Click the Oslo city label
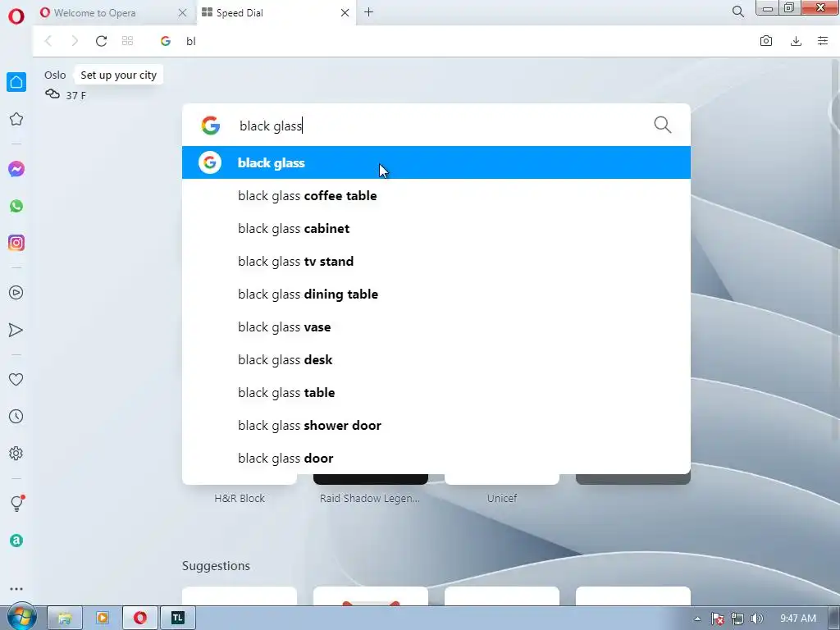840x630 pixels. [x=55, y=75]
